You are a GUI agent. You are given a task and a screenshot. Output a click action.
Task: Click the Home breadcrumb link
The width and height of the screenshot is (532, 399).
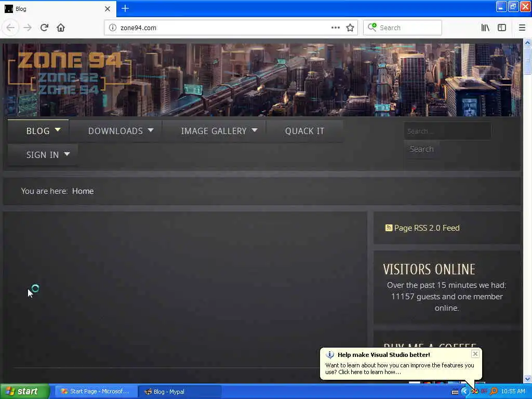[83, 191]
